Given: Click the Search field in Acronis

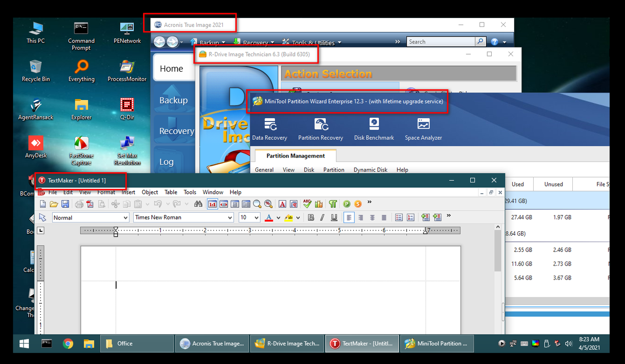Looking at the screenshot, I should (441, 42).
